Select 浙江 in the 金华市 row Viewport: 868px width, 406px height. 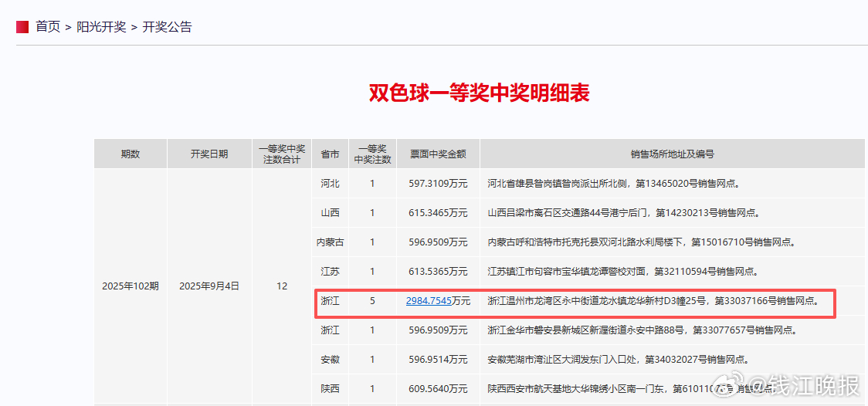coord(331,330)
